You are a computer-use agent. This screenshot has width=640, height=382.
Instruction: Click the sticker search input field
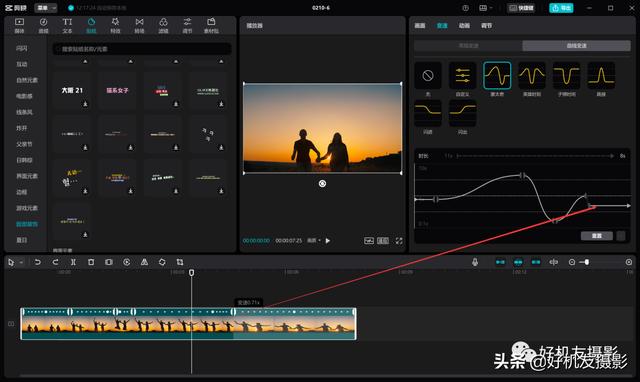point(142,49)
